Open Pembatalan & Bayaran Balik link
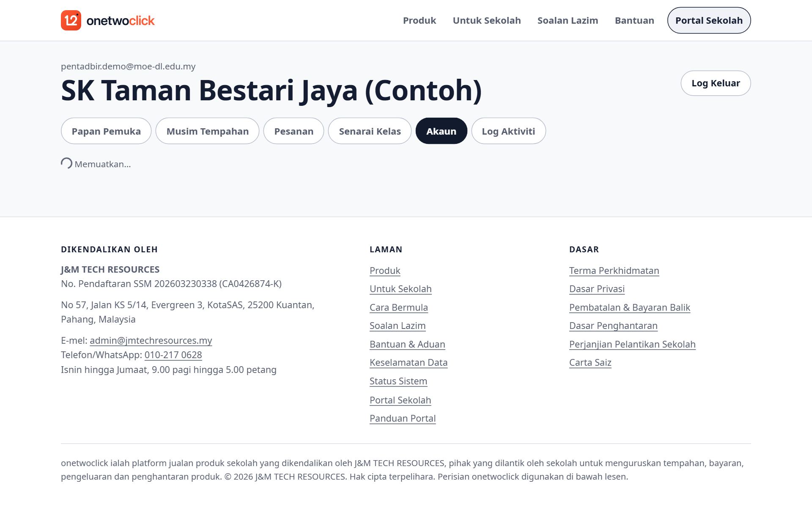Viewport: 812px width, 508px height. (x=630, y=307)
